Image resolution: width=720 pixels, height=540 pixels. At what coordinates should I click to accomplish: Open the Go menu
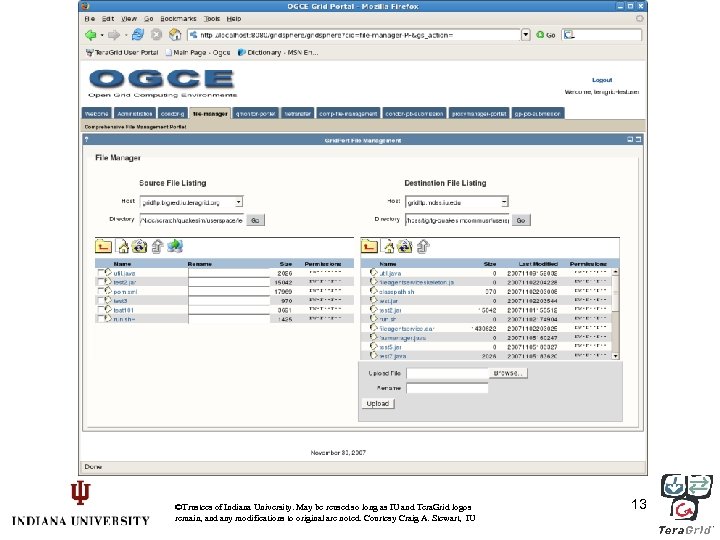click(x=149, y=19)
